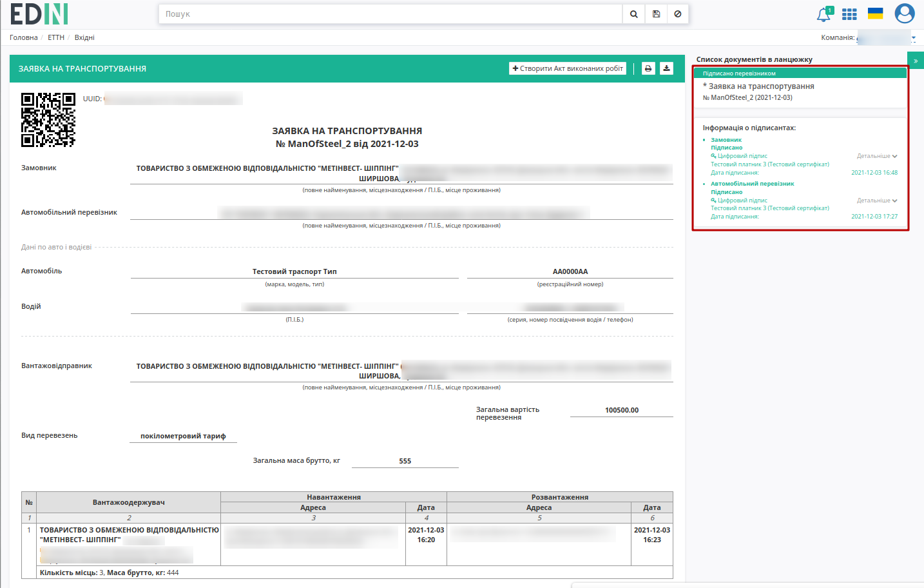Open Вхідні breadcrumb link
924x588 pixels.
coord(84,37)
